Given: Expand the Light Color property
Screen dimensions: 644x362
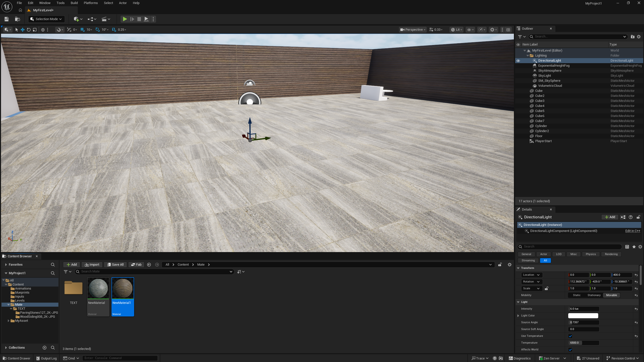Looking at the screenshot, I should pyautogui.click(x=518, y=316).
